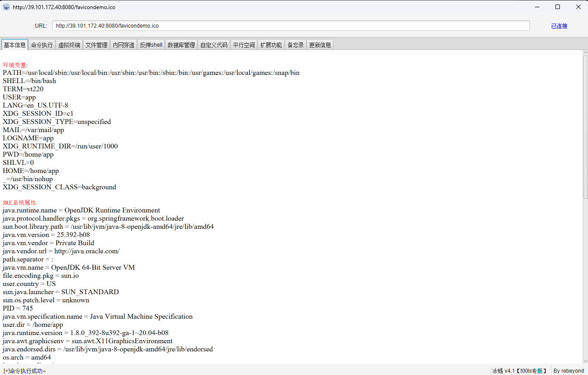This screenshot has height=375, width=588.
Task: Click the java.vm.vendor = Private Build line
Action: pyautogui.click(x=49, y=243)
